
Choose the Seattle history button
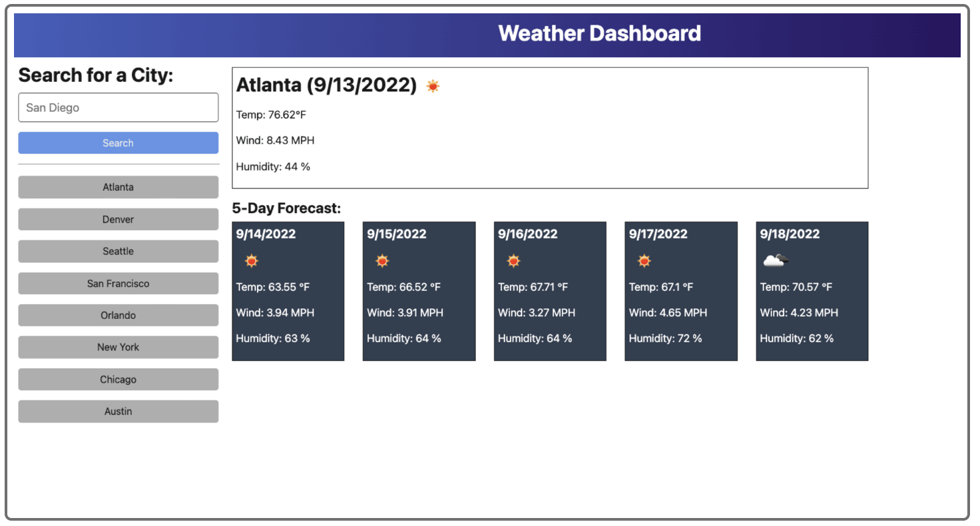pos(119,251)
